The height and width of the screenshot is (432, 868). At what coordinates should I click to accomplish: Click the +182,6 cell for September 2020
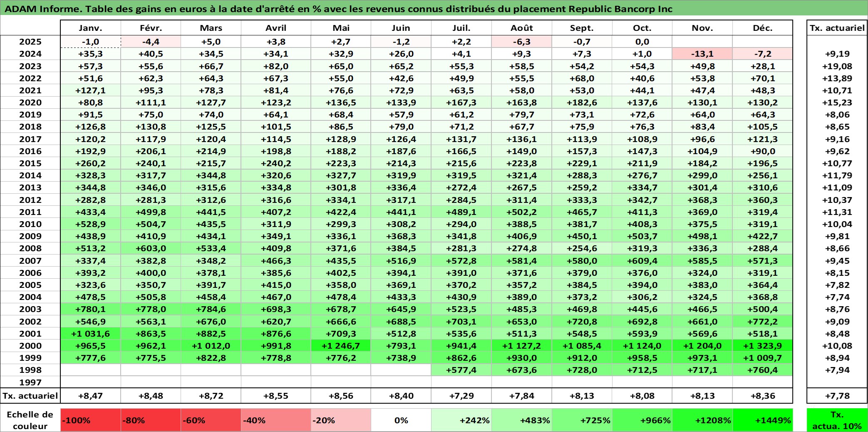click(582, 102)
